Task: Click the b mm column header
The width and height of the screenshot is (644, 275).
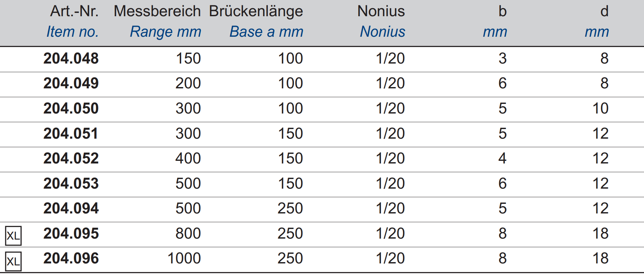Action: pyautogui.click(x=495, y=22)
